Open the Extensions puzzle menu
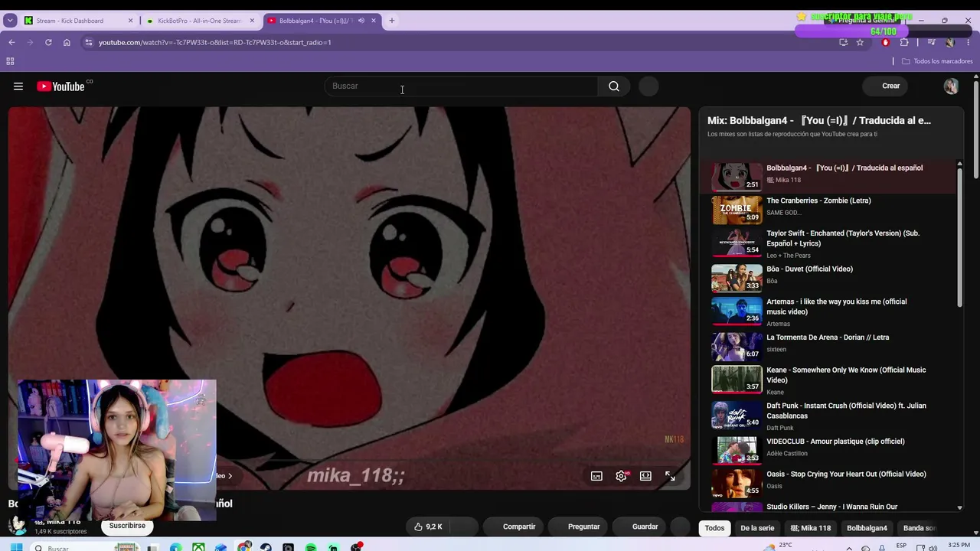980x551 pixels. click(x=904, y=42)
